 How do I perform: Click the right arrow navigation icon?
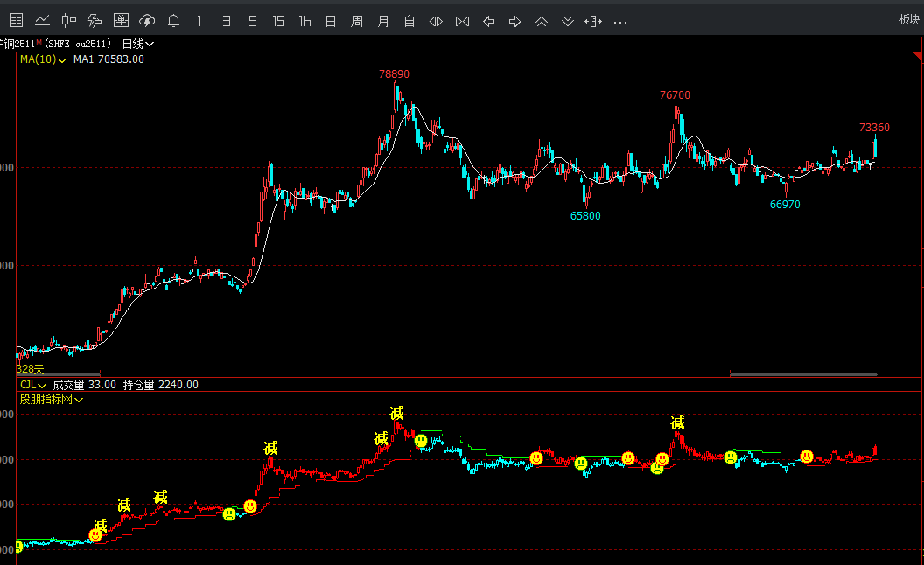pos(515,20)
